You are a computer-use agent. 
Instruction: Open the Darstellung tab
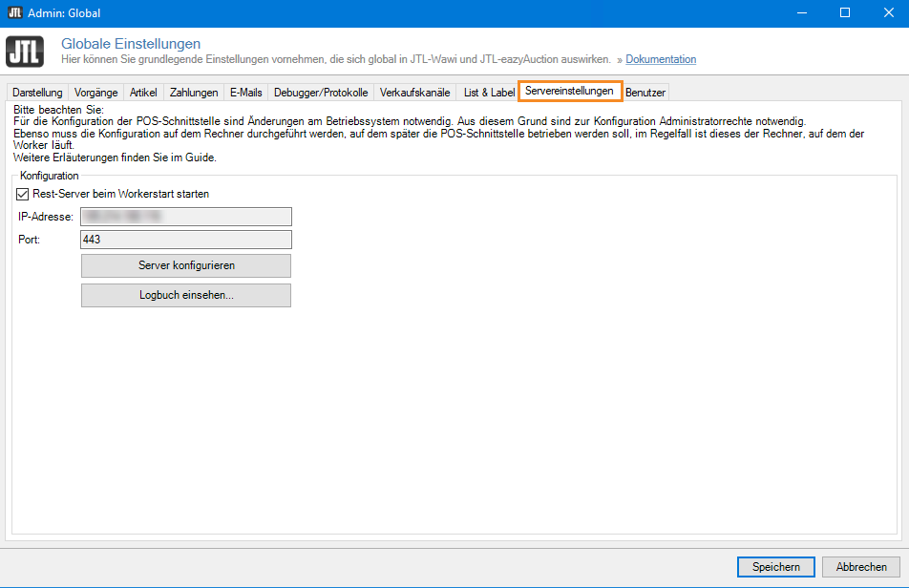click(38, 93)
